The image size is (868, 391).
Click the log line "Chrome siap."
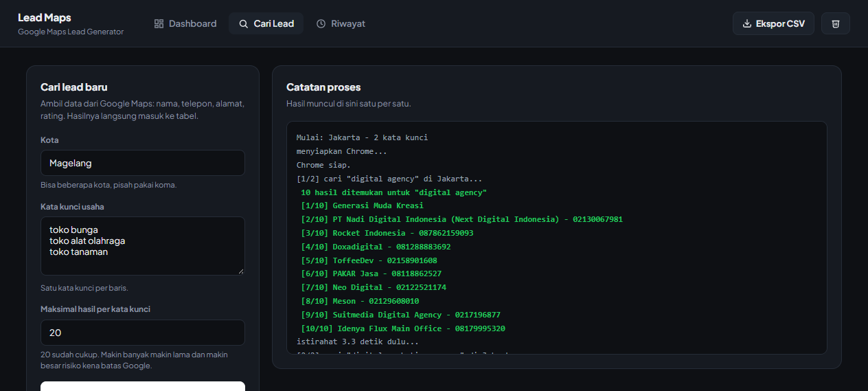pyautogui.click(x=323, y=165)
